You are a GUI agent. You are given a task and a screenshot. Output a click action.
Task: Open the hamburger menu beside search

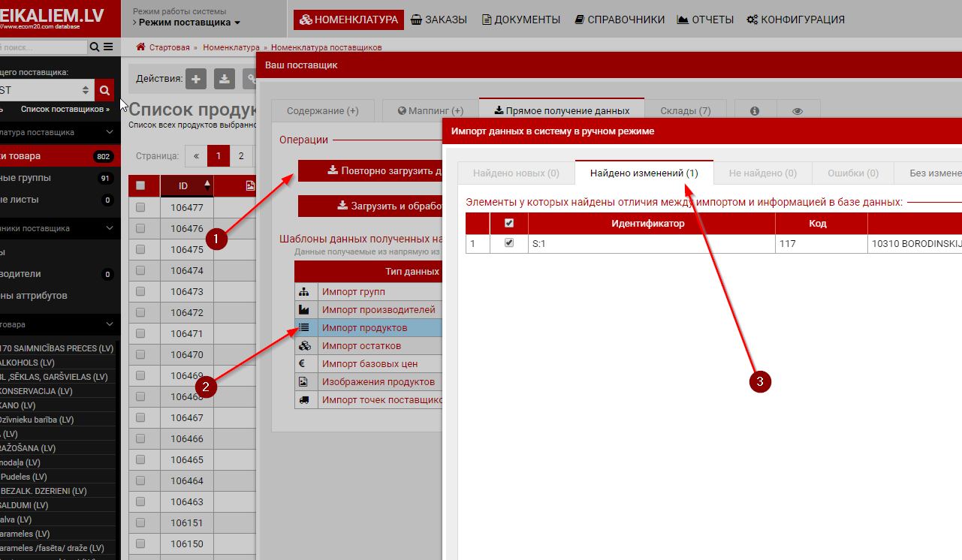(108, 47)
